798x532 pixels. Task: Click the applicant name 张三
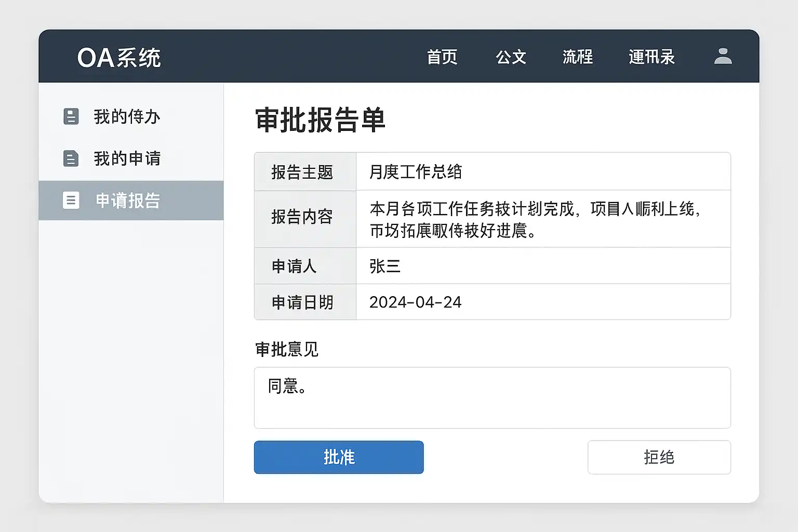385,266
